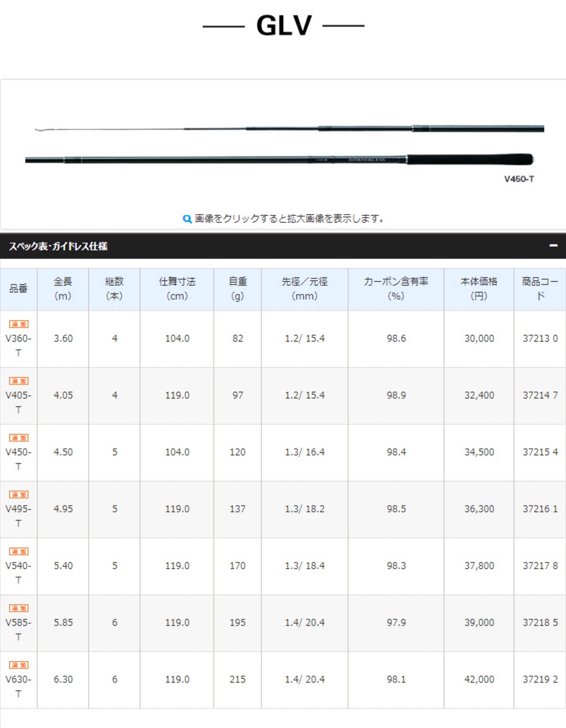Click the weight value 137 for V495-T
The height and width of the screenshot is (728, 566).
pos(237,509)
